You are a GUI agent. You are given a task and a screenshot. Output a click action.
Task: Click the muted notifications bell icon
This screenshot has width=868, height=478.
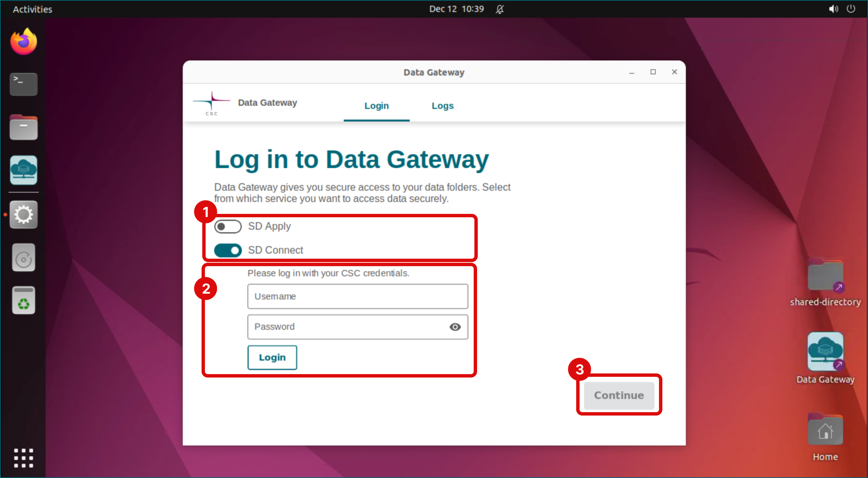pos(499,9)
